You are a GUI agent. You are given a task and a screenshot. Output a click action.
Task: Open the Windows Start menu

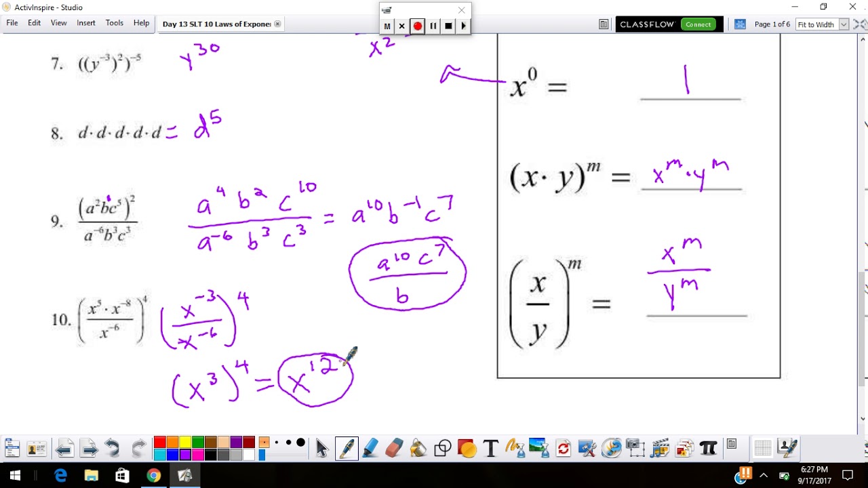(15, 475)
